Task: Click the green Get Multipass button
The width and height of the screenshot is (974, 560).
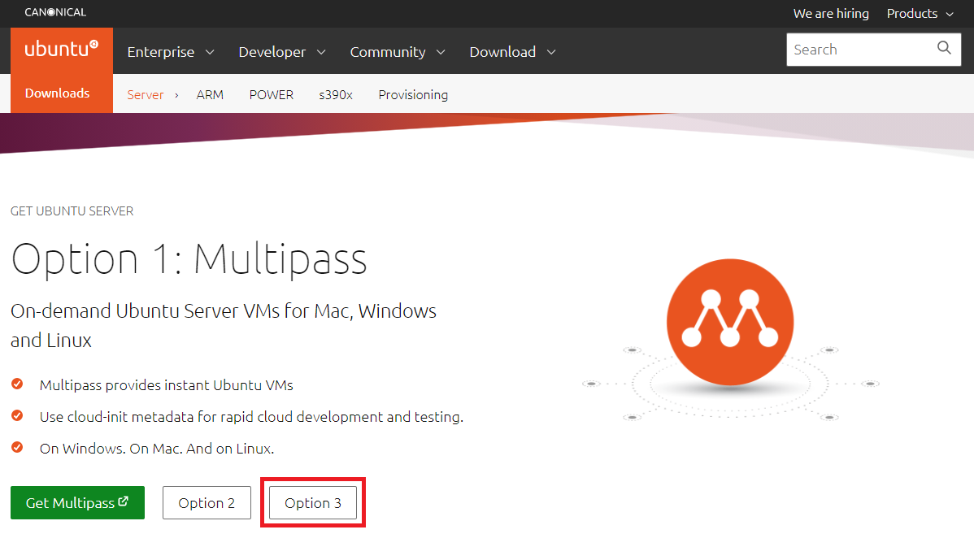Action: [x=78, y=503]
